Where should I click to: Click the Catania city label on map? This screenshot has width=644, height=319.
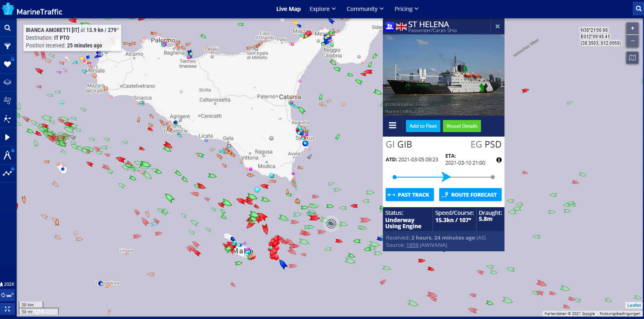pos(290,97)
